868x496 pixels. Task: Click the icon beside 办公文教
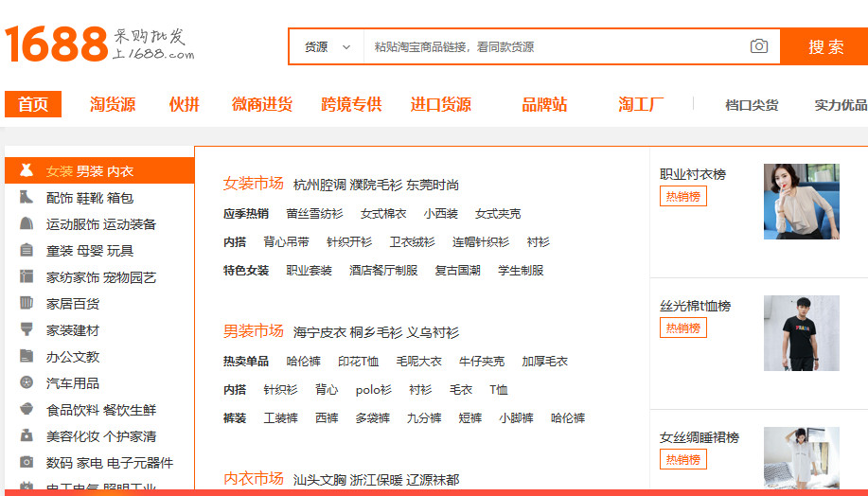click(x=26, y=356)
